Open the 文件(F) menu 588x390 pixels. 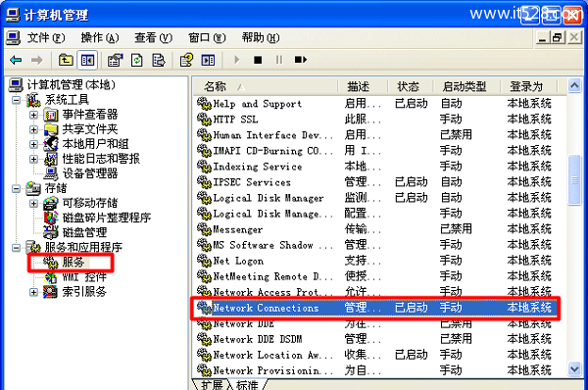point(46,38)
